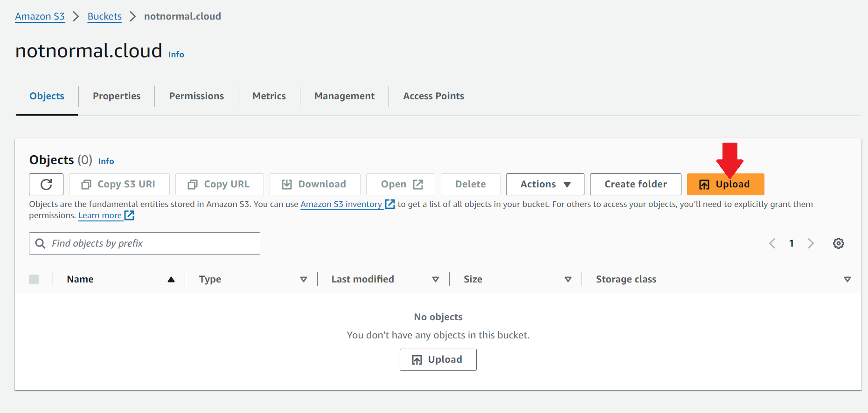Sort by Size column arrow

[568, 279]
